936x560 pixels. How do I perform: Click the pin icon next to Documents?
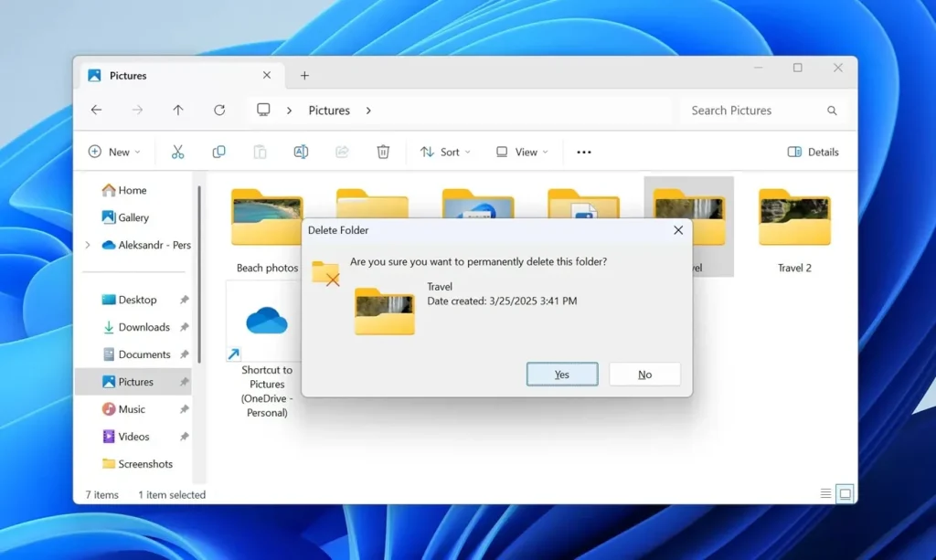185,354
